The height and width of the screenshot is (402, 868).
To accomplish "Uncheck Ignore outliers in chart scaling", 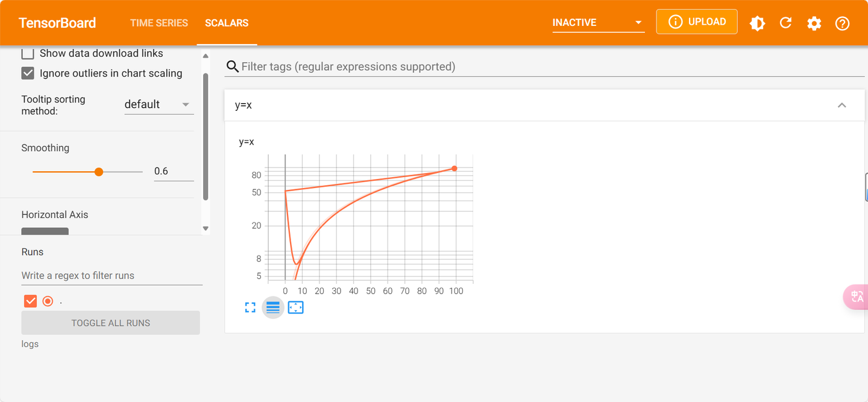I will [x=28, y=73].
